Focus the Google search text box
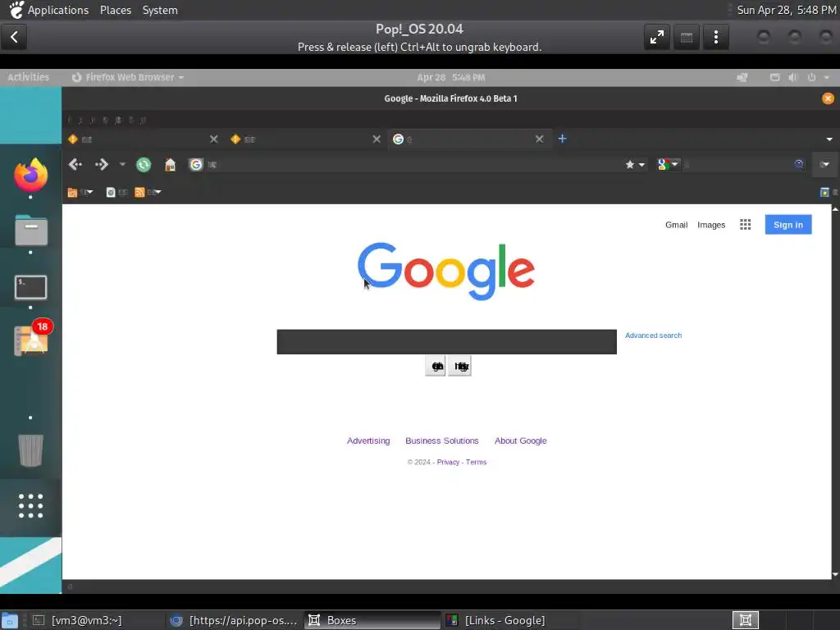This screenshot has height=630, width=840. tap(446, 342)
